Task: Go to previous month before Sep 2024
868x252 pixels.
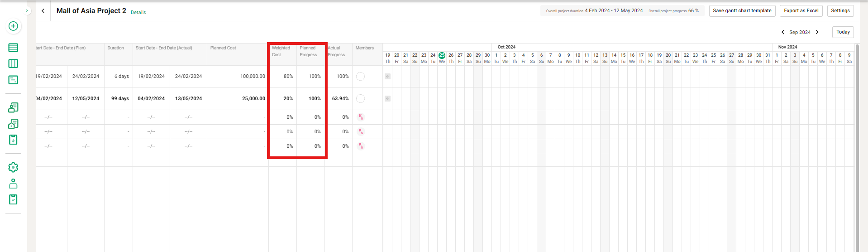Action: point(783,32)
